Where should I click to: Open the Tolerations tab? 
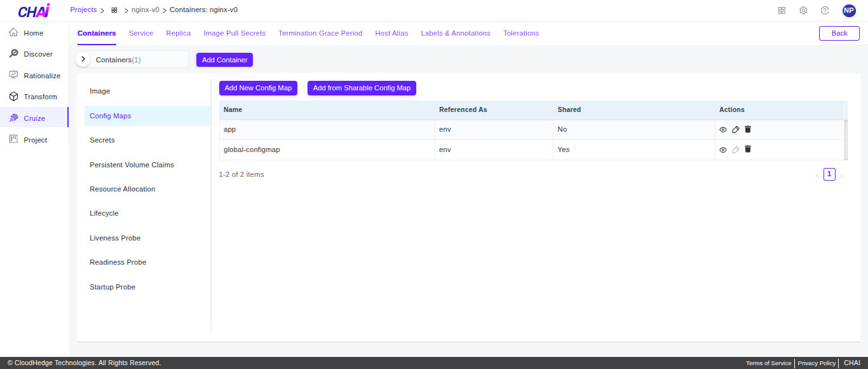pyautogui.click(x=520, y=33)
